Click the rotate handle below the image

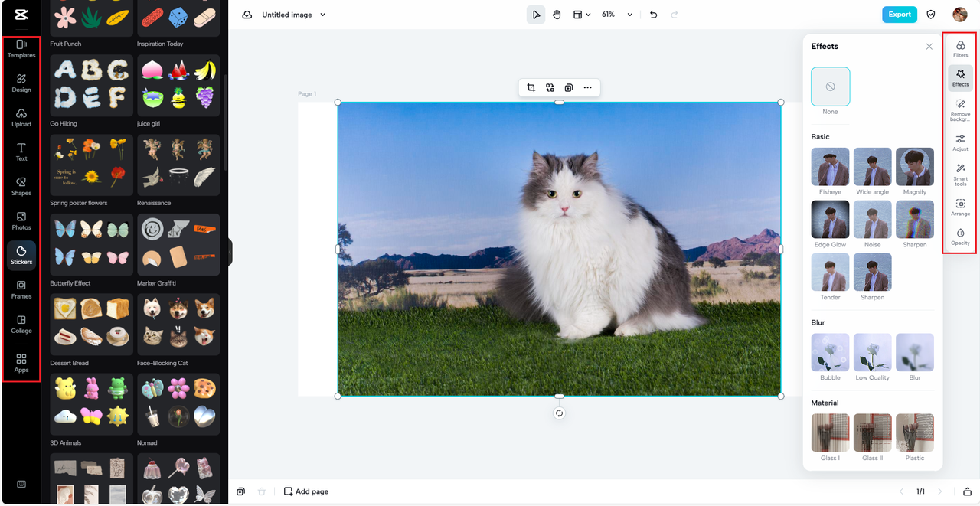pos(559,413)
